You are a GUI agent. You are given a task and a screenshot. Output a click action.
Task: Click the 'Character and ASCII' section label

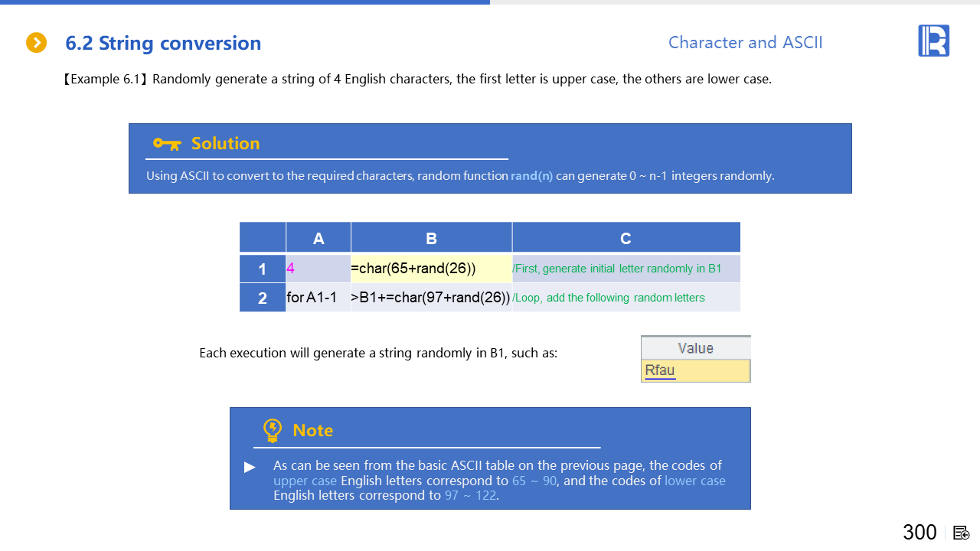[745, 42]
